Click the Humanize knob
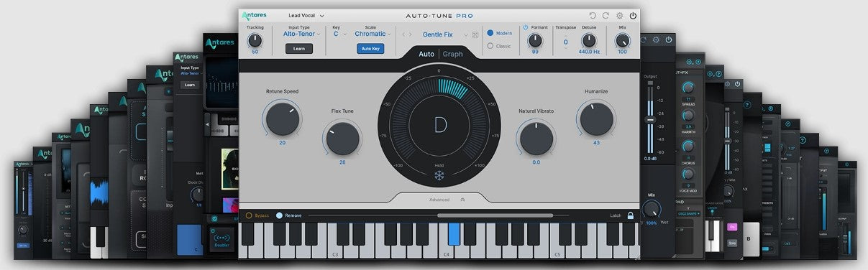This screenshot has height=270, width=868. (596, 118)
